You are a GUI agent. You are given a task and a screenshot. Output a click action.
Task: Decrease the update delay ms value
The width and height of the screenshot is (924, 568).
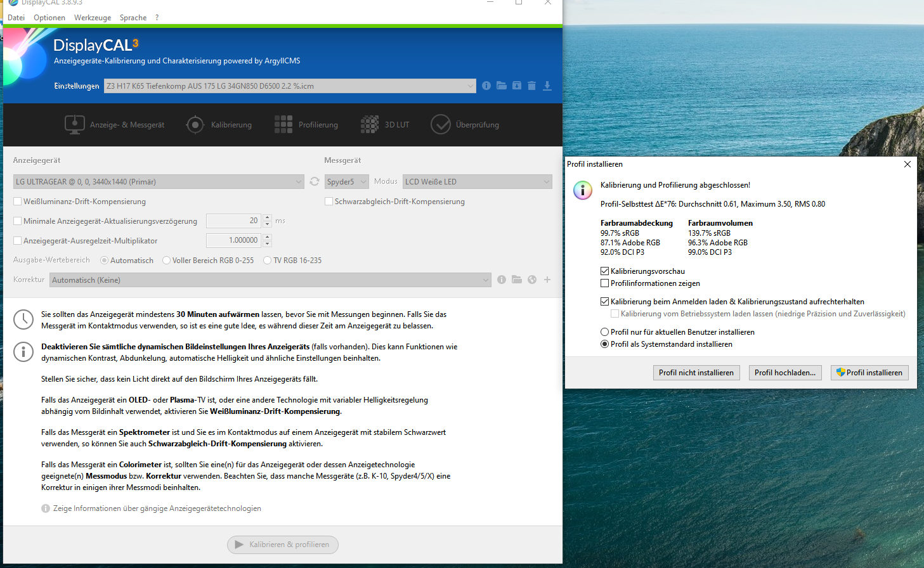click(268, 224)
